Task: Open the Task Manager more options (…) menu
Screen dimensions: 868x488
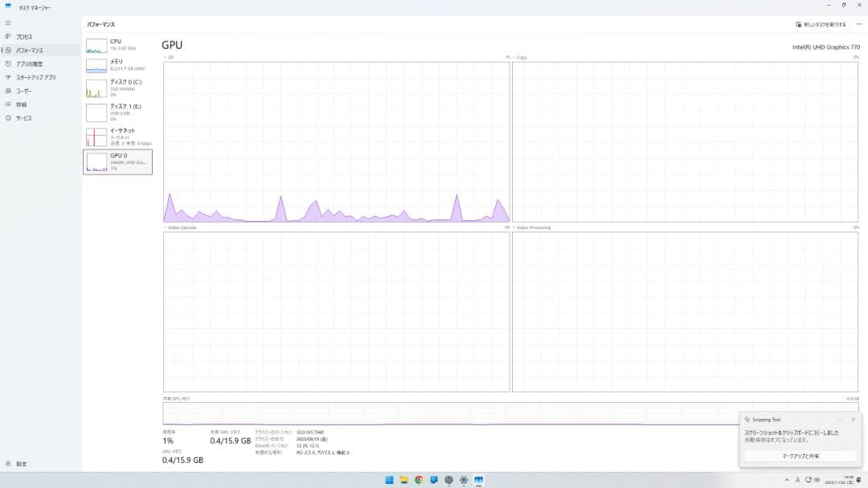Action: click(x=858, y=25)
